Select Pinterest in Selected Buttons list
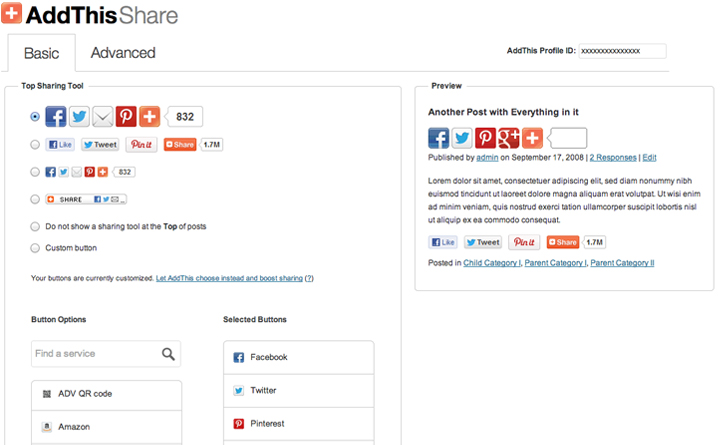Image resolution: width=720 pixels, height=445 pixels. click(x=298, y=424)
